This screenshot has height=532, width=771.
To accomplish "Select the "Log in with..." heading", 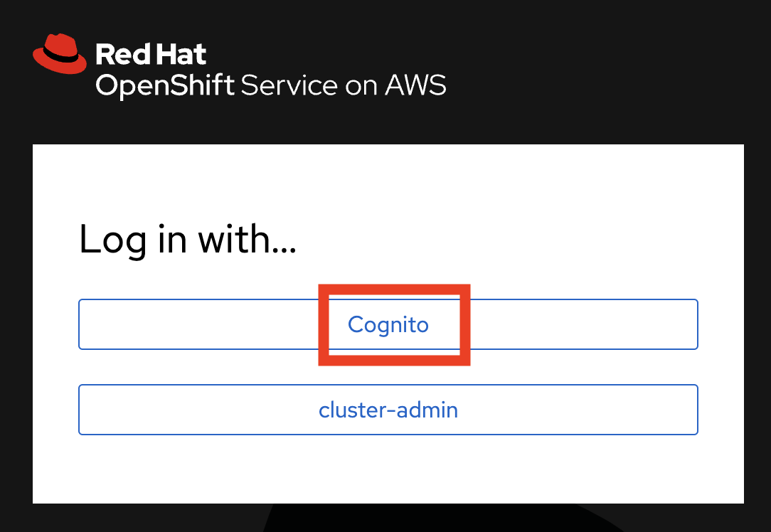I will pos(188,239).
